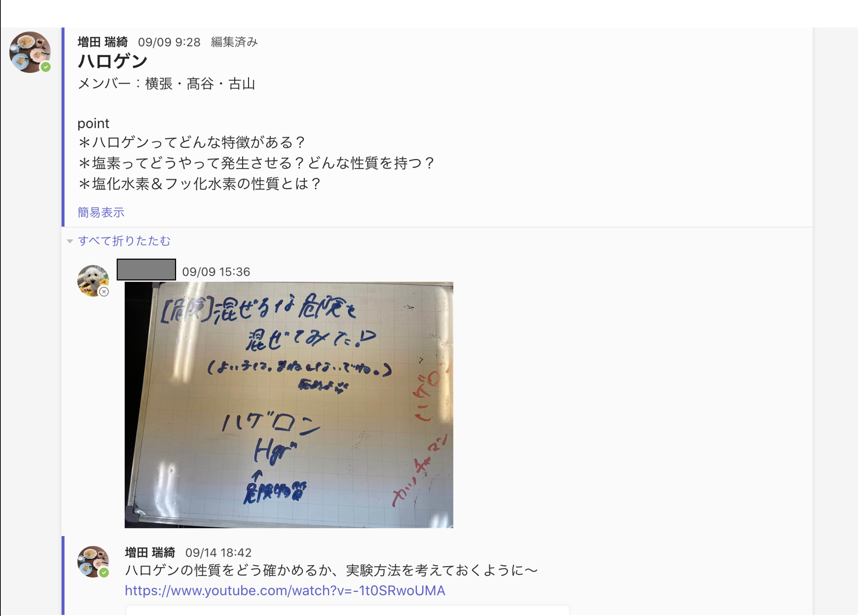The image size is (859, 616).
Task: Click the ハロゲン post title
Action: (113, 61)
